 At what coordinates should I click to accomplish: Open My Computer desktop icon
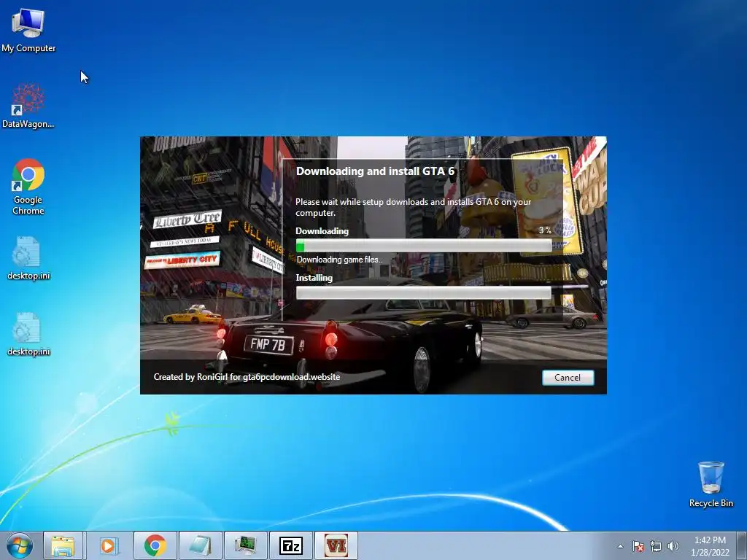tap(28, 29)
